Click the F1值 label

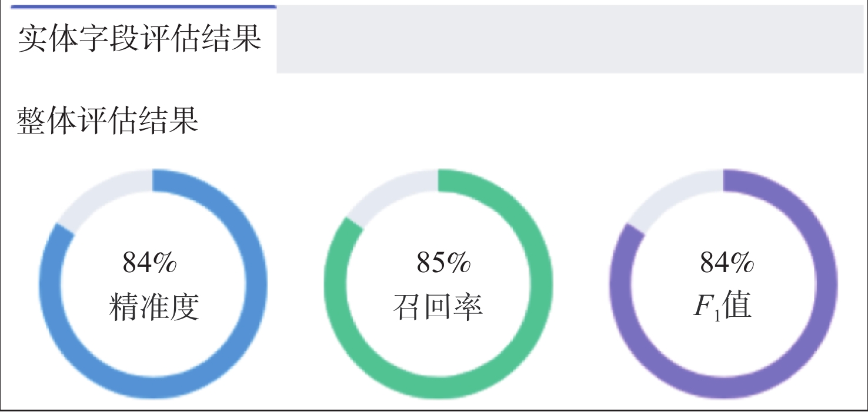coord(723,307)
